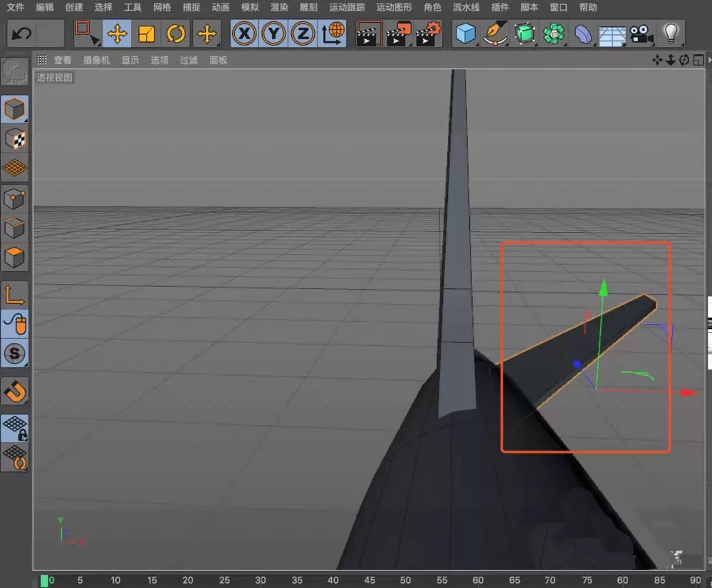Viewport: 712px width, 588px height.
Task: Open the 摄像机 viewport menu
Action: point(96,60)
